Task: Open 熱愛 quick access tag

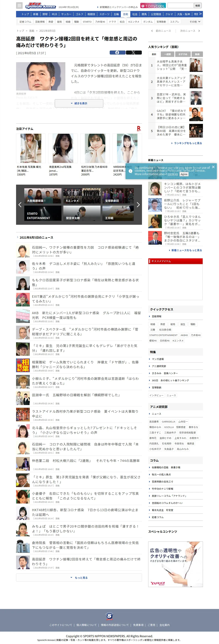Action: click(x=163, y=324)
